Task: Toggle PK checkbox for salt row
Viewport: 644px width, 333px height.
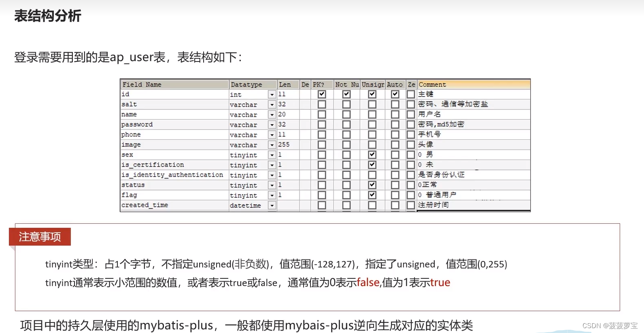Action: tap(322, 104)
